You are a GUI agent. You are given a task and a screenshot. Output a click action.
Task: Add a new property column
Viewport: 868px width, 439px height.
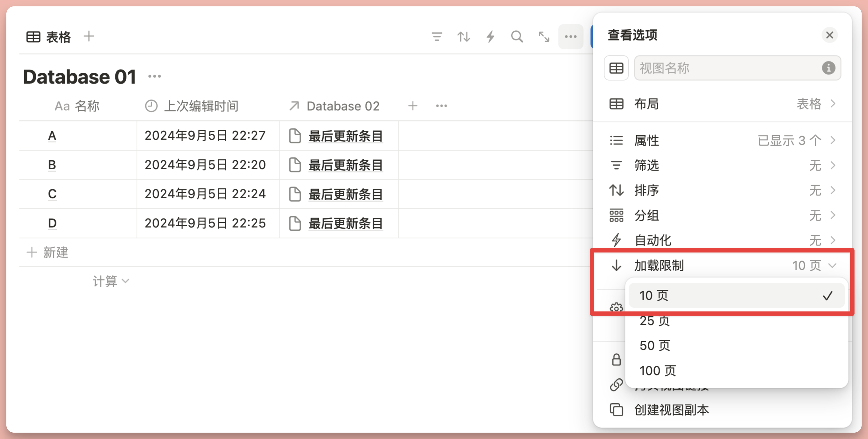(413, 106)
